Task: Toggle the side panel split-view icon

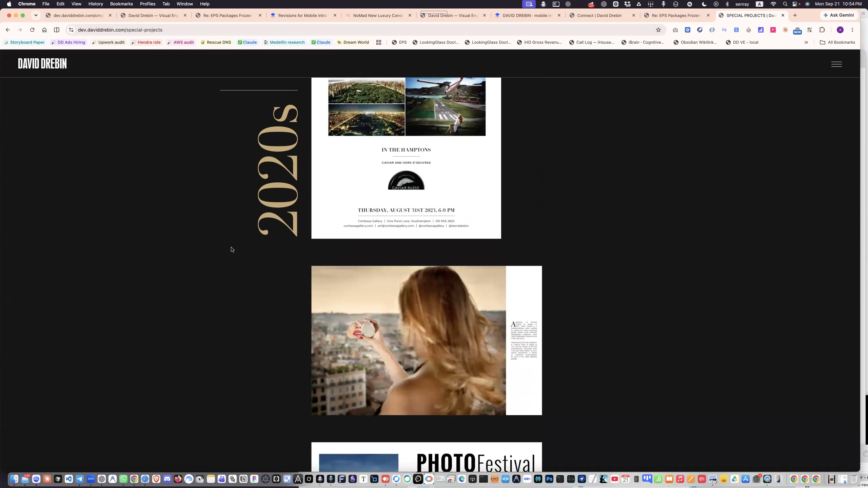Action: click(57, 30)
